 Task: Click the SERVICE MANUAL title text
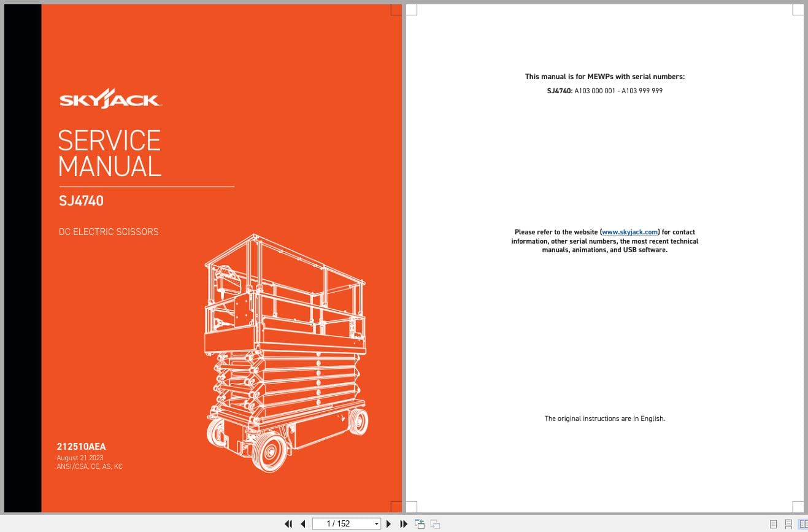tap(110, 153)
